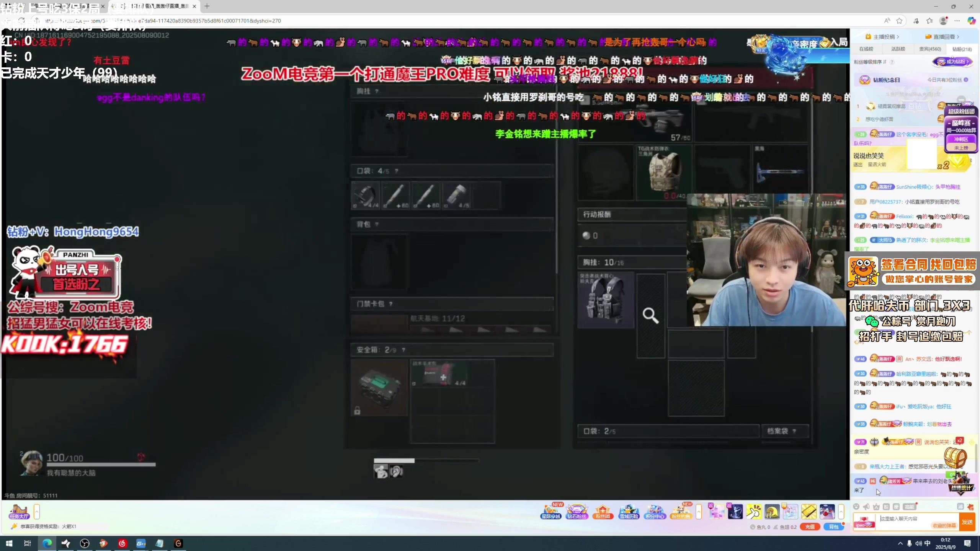The image size is (980, 551).
Task: Toggle the system volume icon
Action: [x=918, y=543]
